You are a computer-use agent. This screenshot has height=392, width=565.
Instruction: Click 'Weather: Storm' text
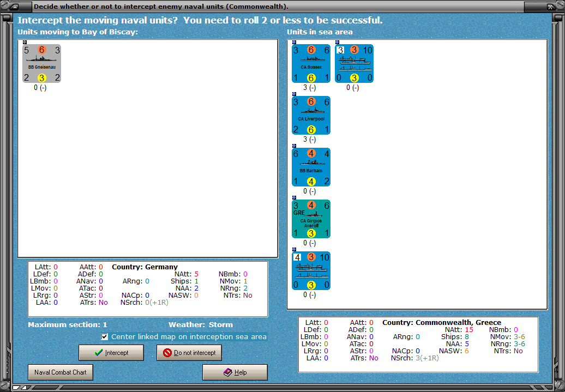coord(201,324)
